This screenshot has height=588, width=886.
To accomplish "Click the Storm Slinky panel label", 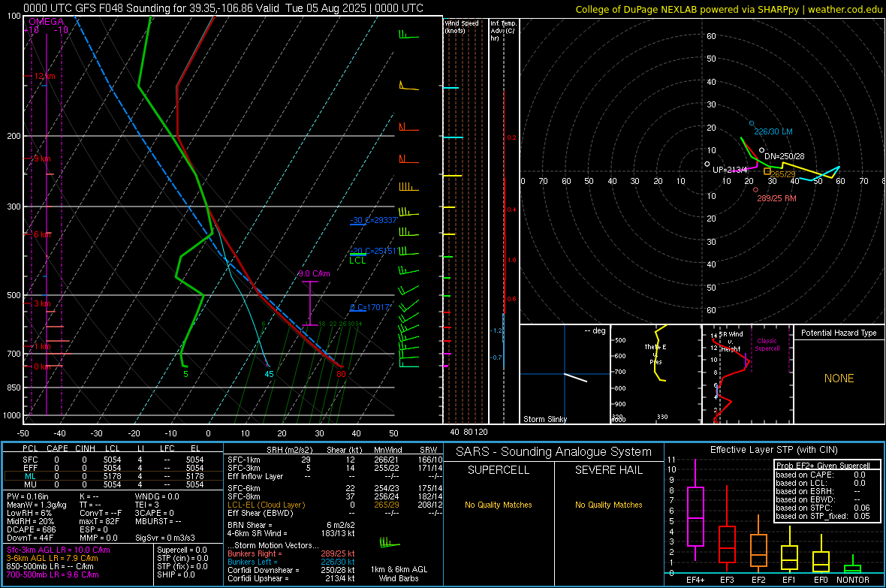I will tap(544, 419).
